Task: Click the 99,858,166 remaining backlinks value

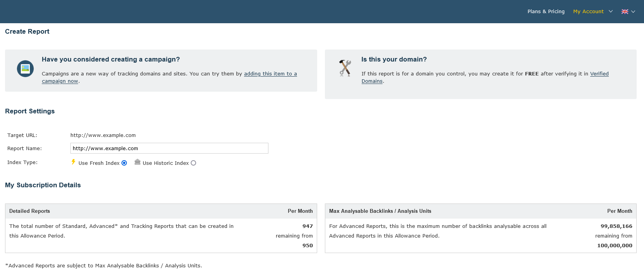Action: click(616, 226)
